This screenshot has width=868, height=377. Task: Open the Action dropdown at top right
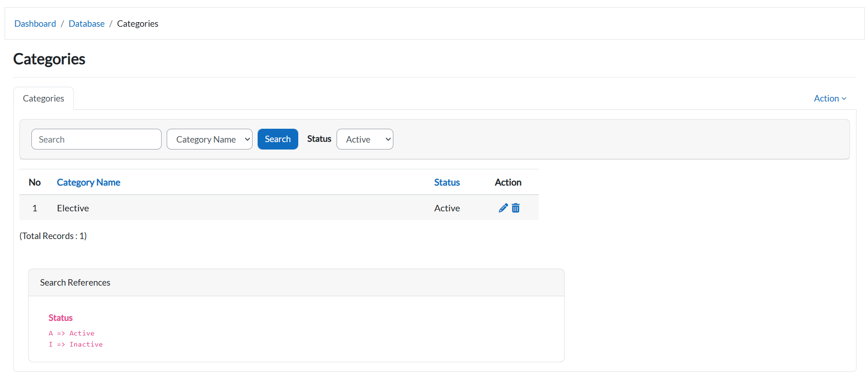point(829,98)
